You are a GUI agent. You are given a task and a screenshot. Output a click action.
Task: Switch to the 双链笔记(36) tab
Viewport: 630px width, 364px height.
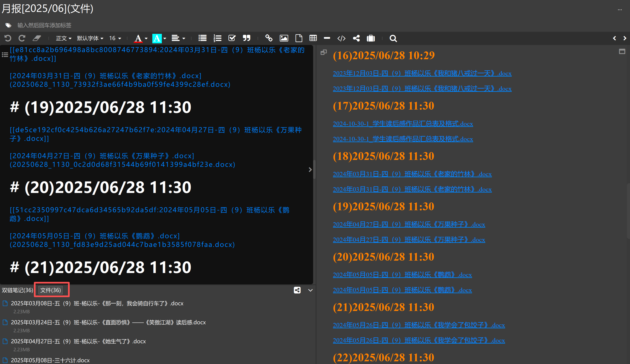[x=18, y=290]
